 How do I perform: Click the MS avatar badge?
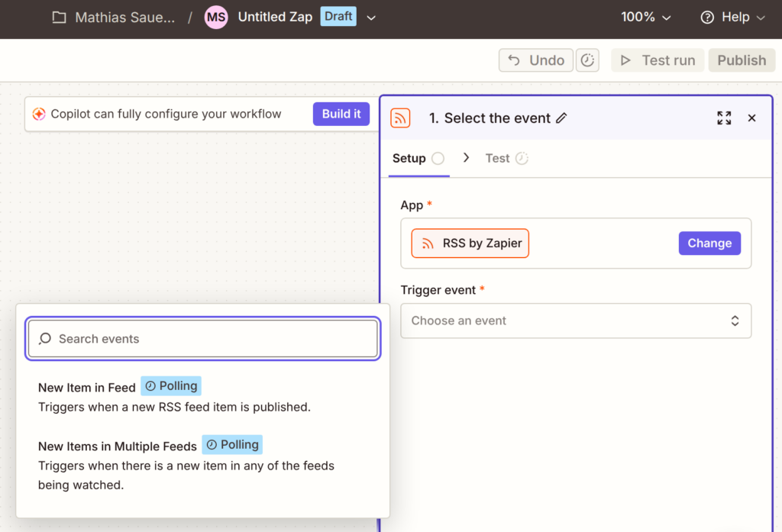(216, 18)
